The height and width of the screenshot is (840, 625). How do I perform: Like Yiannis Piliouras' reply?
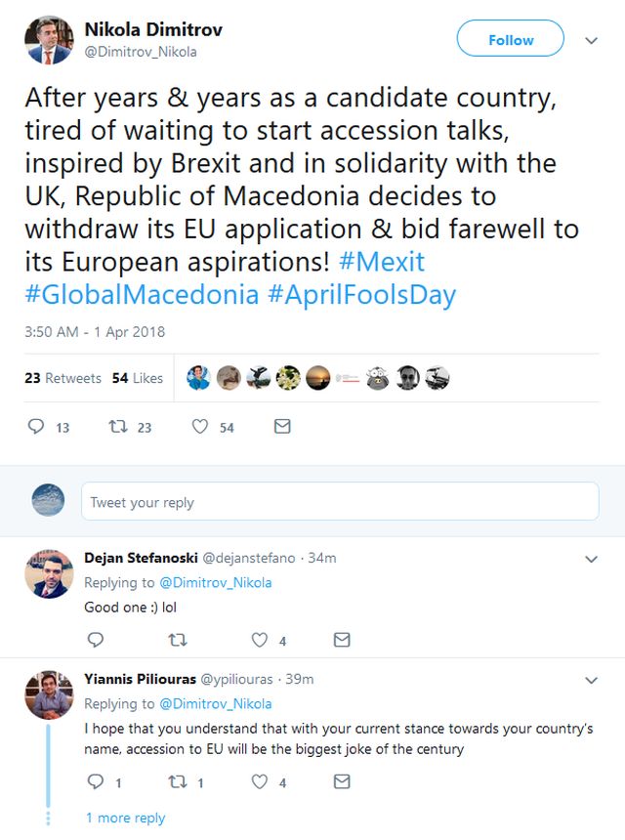tap(260, 781)
